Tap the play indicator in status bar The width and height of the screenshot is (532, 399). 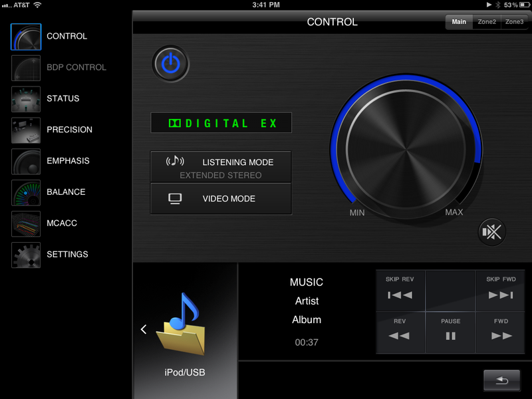(x=489, y=5)
